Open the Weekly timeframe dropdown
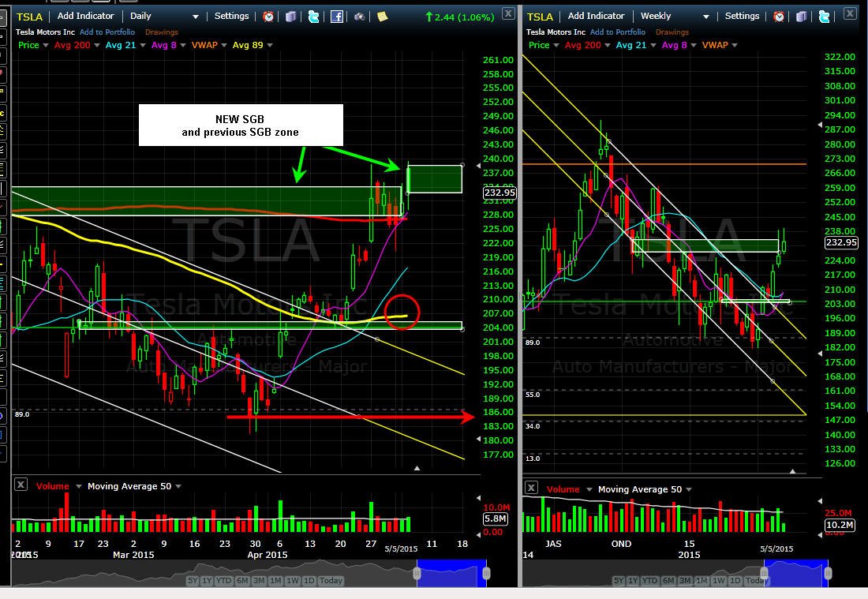868x599 pixels. [x=674, y=16]
